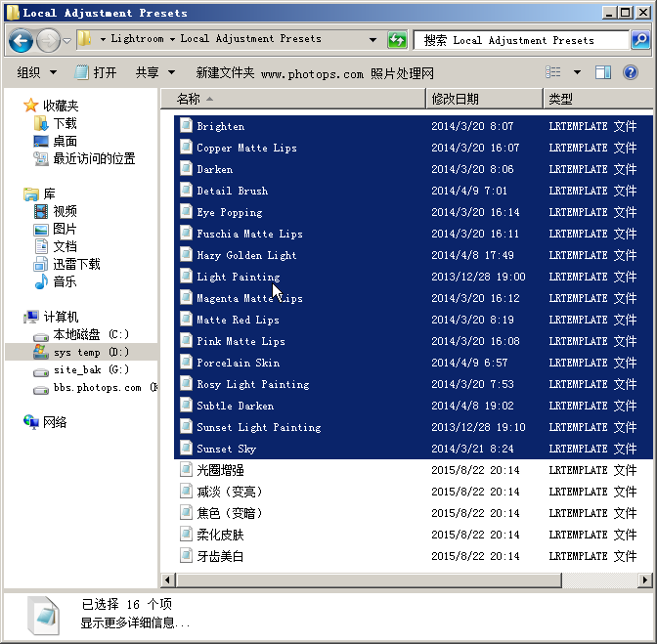Click the folder icon in address bar
Screen dimensions: 657x644
coord(85,39)
